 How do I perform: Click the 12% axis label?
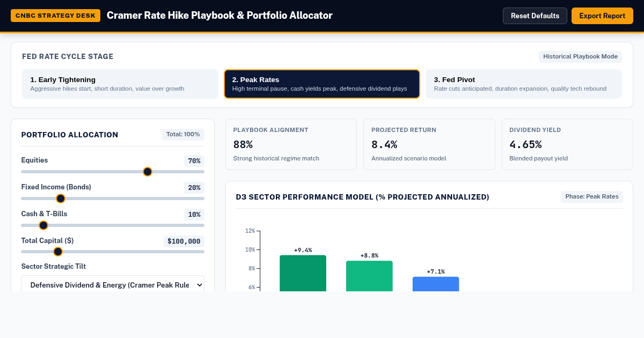click(250, 231)
